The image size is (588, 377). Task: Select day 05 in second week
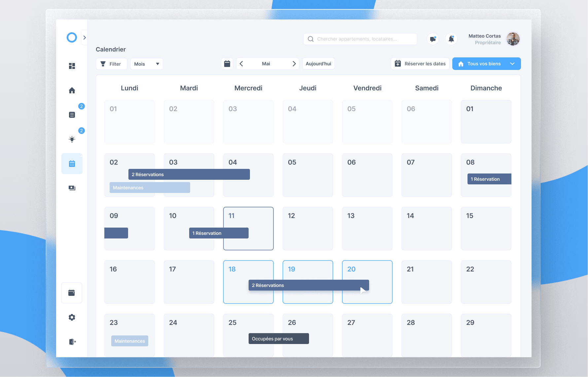308,175
